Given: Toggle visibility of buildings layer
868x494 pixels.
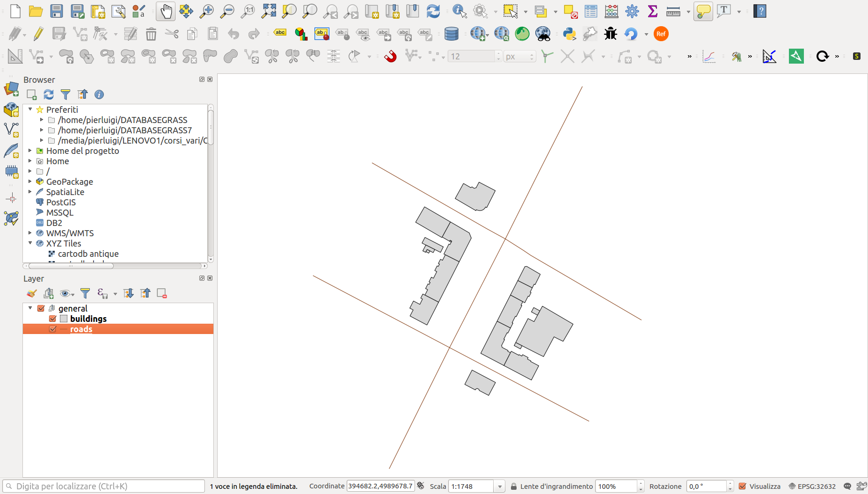Looking at the screenshot, I should pos(53,319).
